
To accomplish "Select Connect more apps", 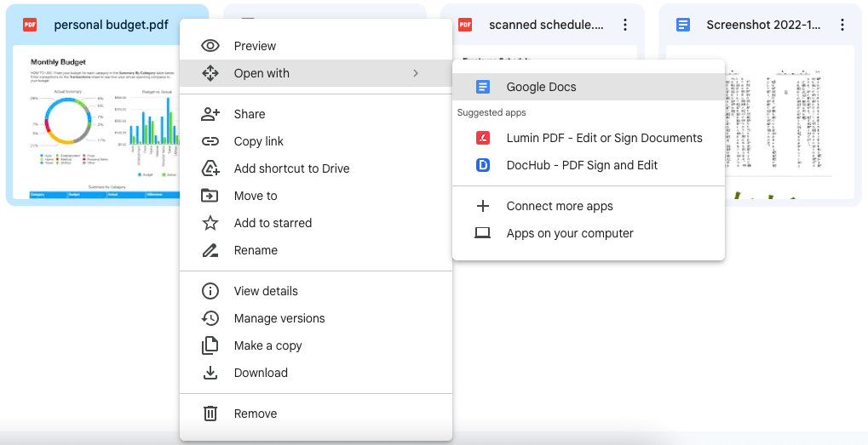I will 589,206.
